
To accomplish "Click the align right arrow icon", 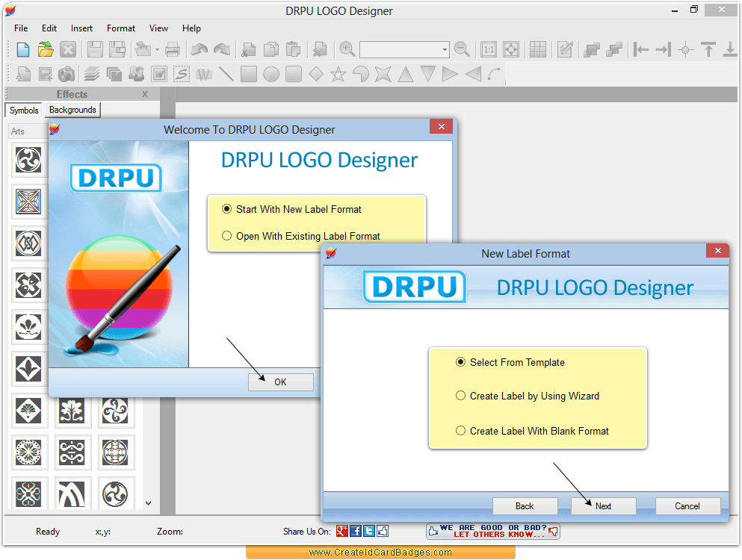I will pyautogui.click(x=664, y=49).
